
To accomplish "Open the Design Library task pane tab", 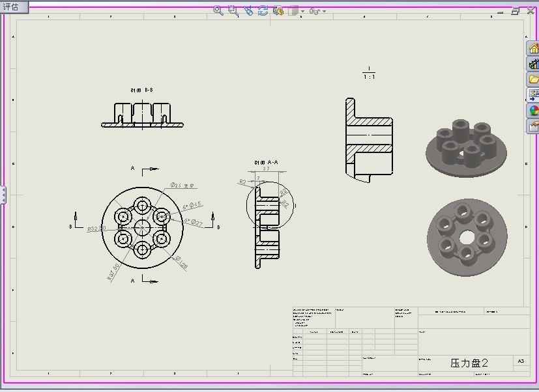I will tap(533, 64).
